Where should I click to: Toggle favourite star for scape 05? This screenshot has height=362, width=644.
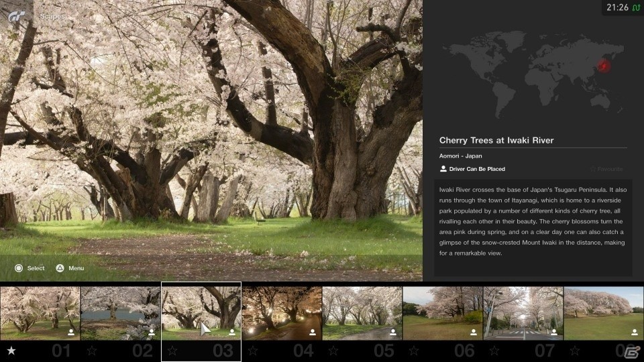point(333,351)
